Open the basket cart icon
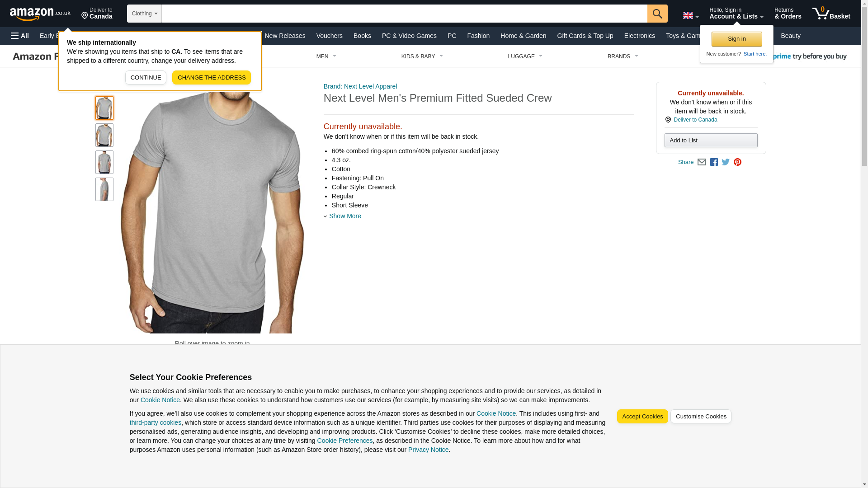868x488 pixels. [x=831, y=14]
